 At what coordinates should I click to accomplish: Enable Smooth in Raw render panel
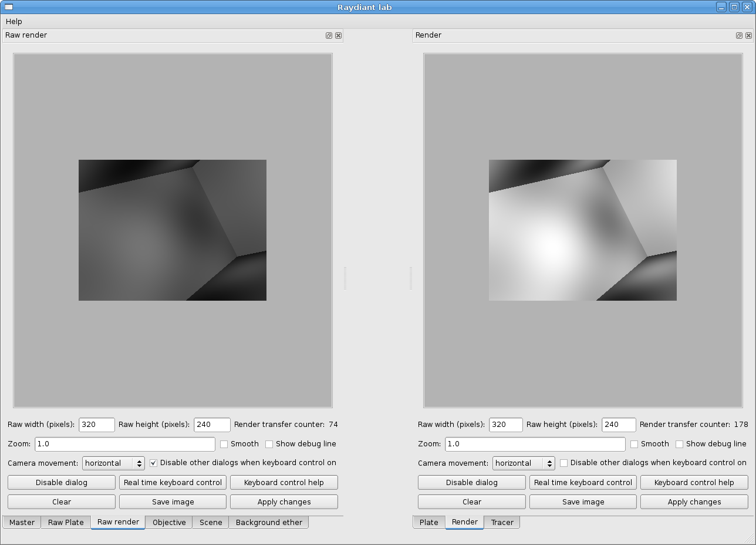(x=224, y=444)
